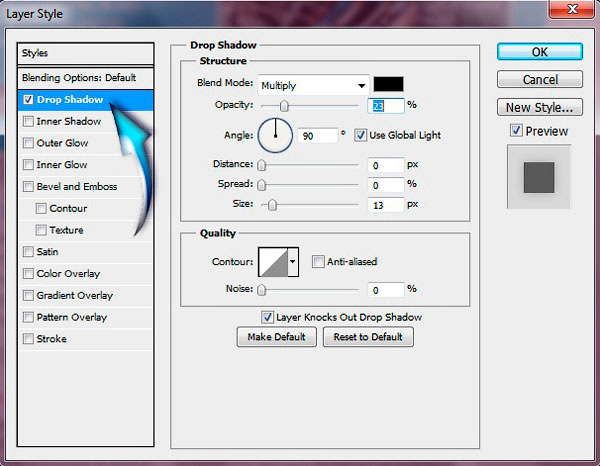Viewport: 600px width, 466px height.
Task: Close the Layer Style dialog
Action: [572, 9]
